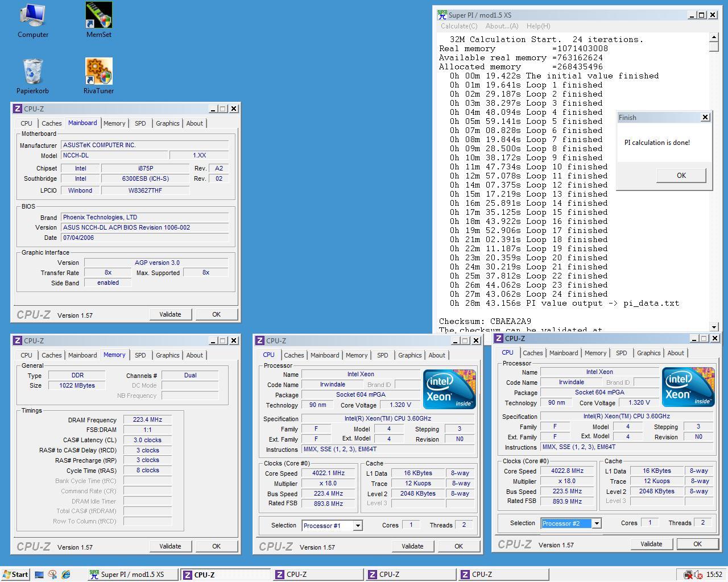Click the 4022.8 MHz Core Speed field
Viewport: 728px width, 582px height.
click(567, 471)
